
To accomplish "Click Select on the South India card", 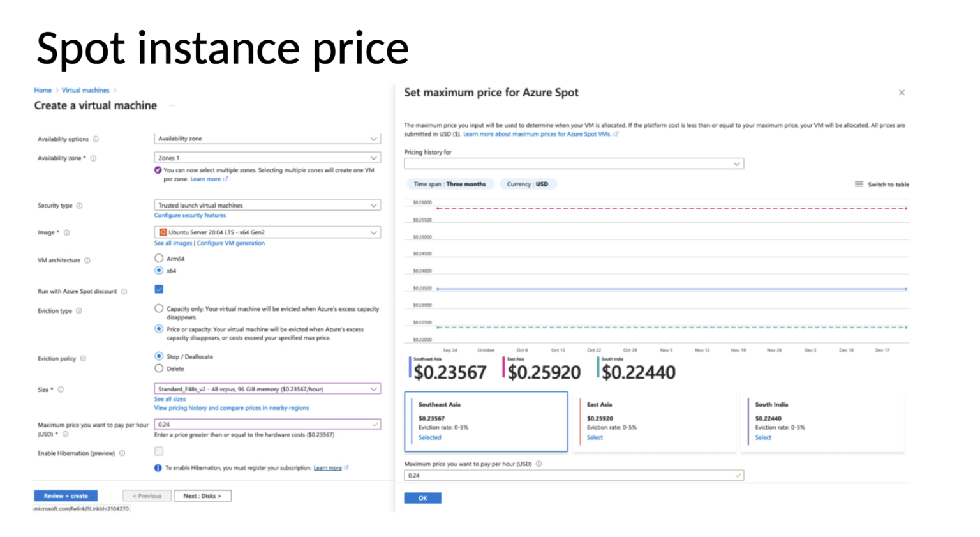I will [x=763, y=438].
